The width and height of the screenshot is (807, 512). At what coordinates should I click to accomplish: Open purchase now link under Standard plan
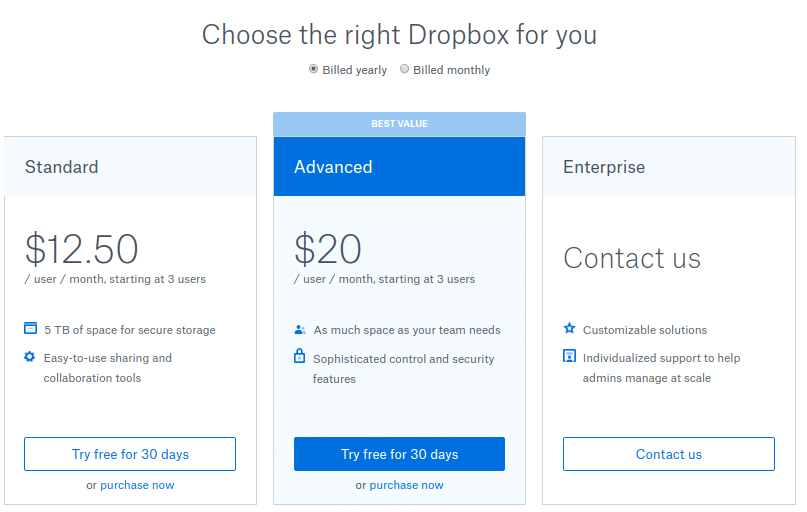click(136, 485)
